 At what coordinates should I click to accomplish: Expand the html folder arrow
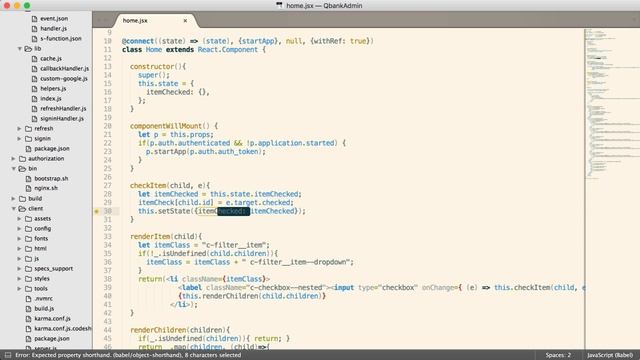tap(19, 249)
